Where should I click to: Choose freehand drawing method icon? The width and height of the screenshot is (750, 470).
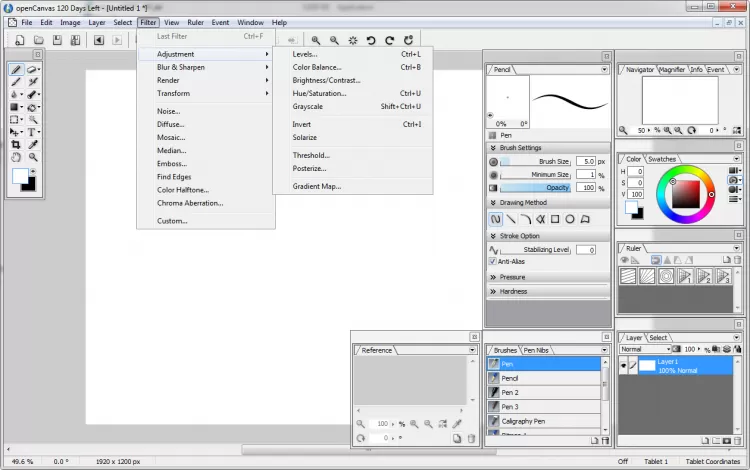pyautogui.click(x=496, y=219)
